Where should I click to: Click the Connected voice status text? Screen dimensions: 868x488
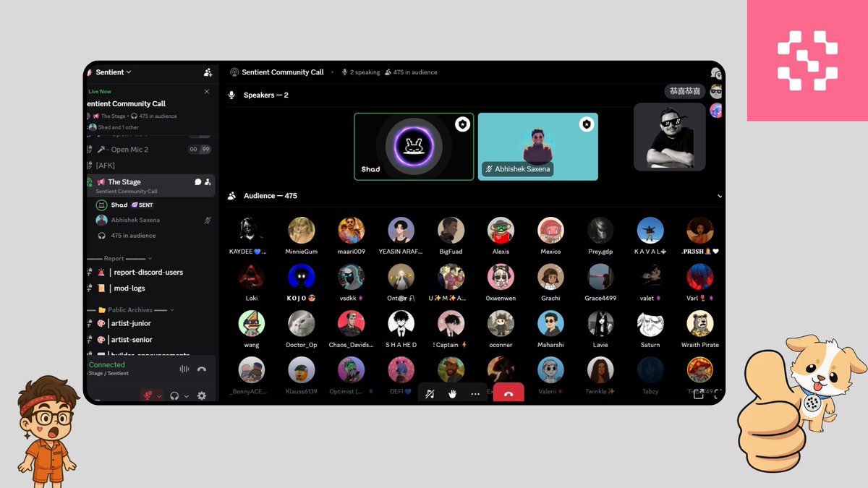(107, 365)
